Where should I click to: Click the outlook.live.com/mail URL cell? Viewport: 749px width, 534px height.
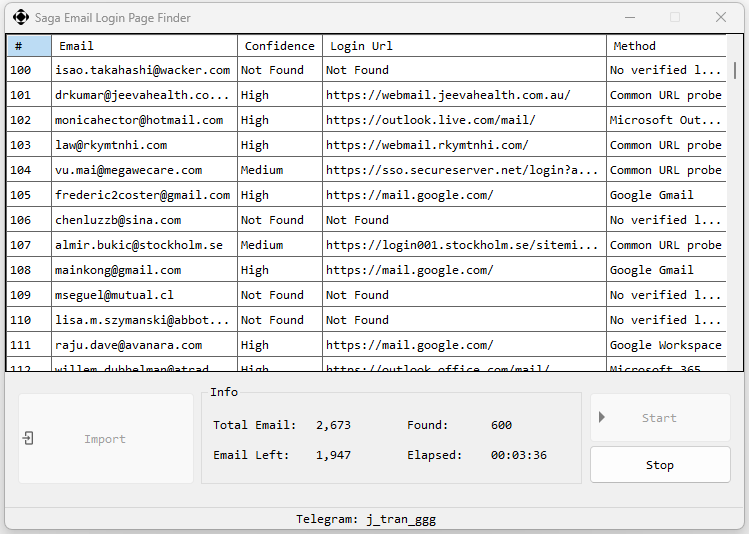(x=464, y=120)
